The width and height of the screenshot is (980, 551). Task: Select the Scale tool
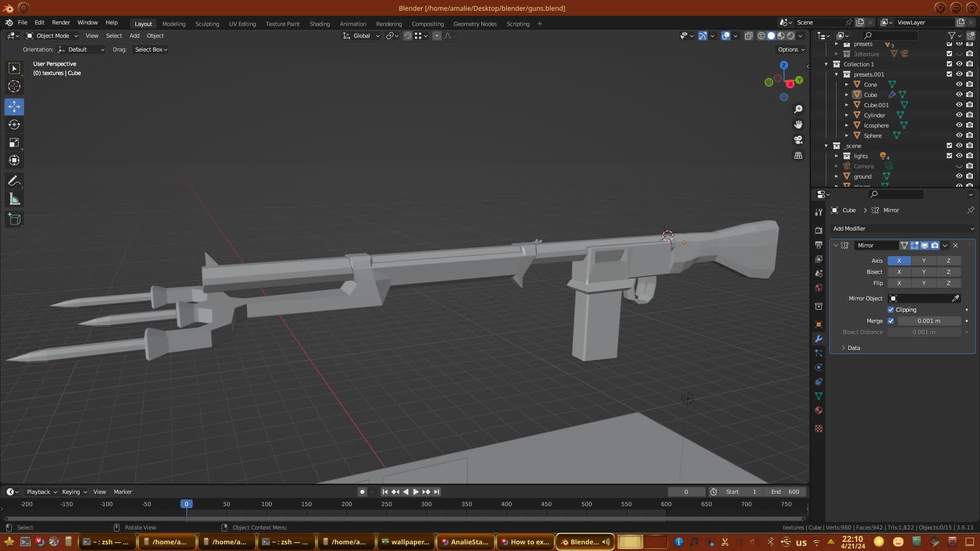pos(14,143)
